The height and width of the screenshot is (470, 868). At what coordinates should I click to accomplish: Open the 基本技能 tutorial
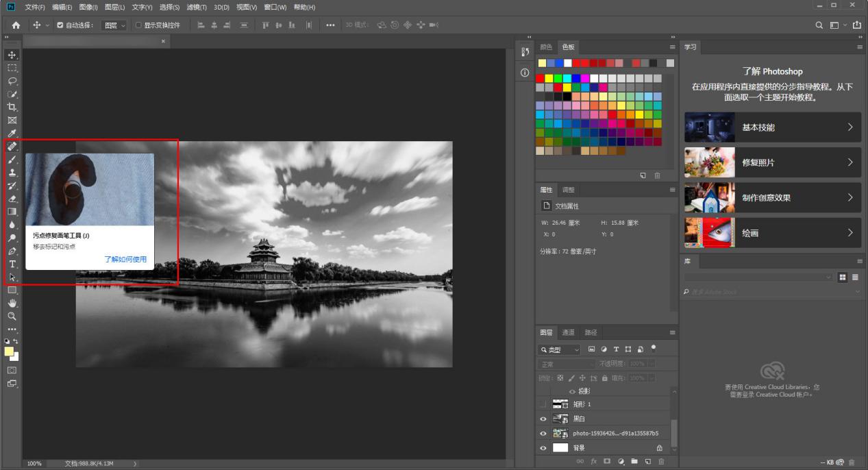772,127
